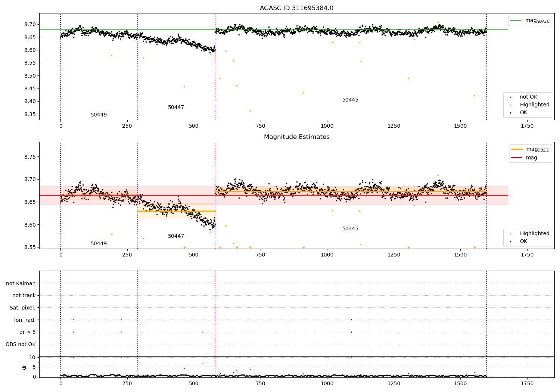Viewport: 560px width, 392px height.
Task: Click the 50449 label in Magnitude Estimates plot
Action: pos(99,244)
